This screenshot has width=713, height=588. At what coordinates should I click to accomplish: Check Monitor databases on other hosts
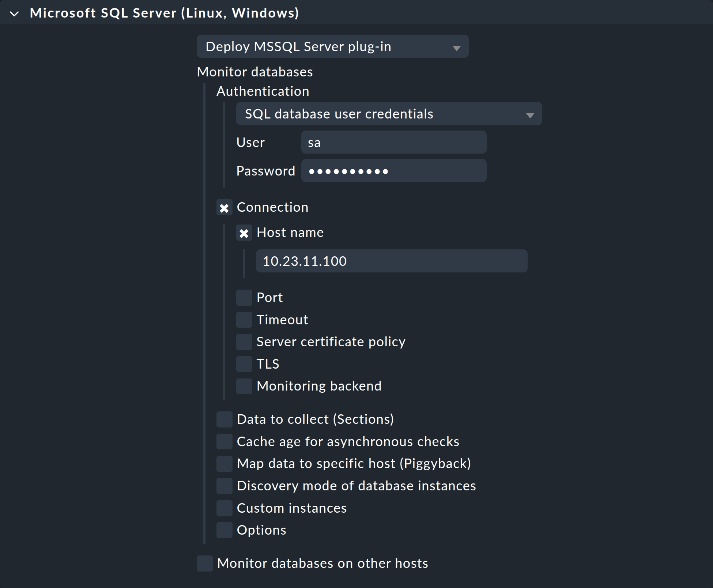pyautogui.click(x=205, y=563)
